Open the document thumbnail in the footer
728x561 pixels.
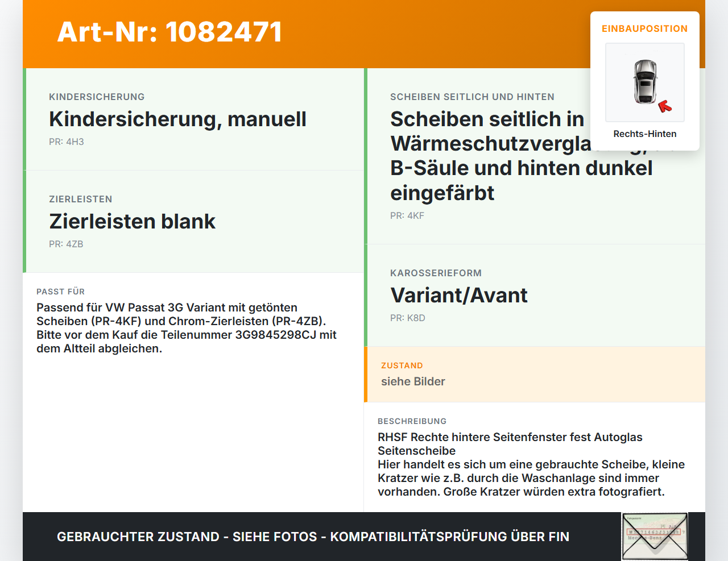click(655, 537)
